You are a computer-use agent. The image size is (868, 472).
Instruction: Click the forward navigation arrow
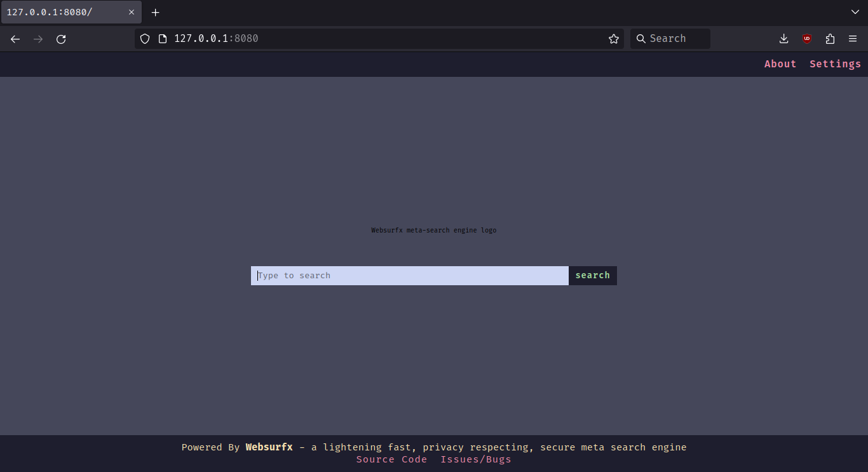point(38,39)
